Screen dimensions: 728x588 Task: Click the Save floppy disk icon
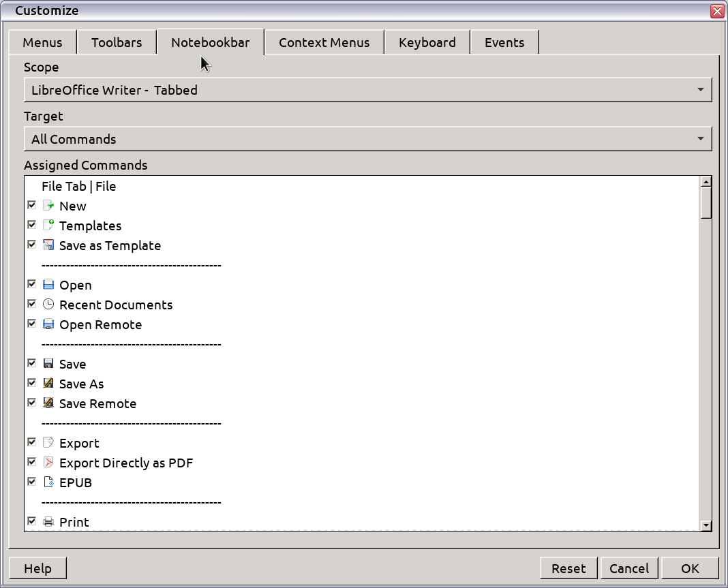tap(48, 363)
